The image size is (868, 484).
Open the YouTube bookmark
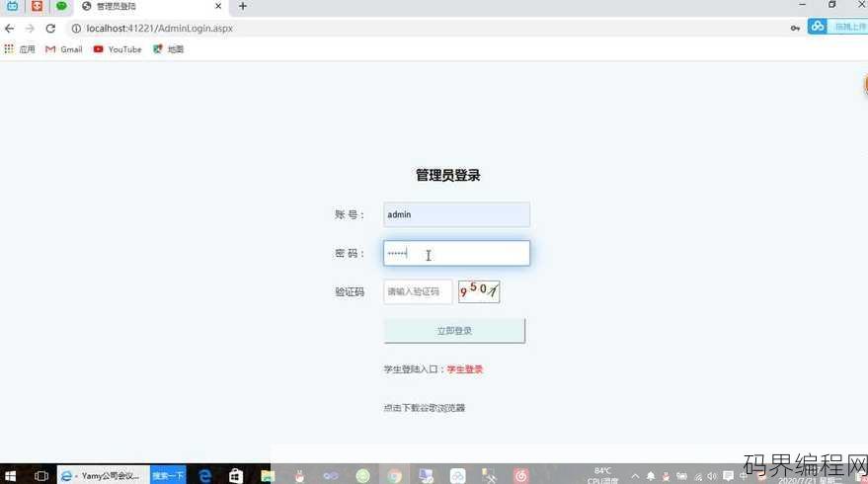pyautogui.click(x=118, y=49)
